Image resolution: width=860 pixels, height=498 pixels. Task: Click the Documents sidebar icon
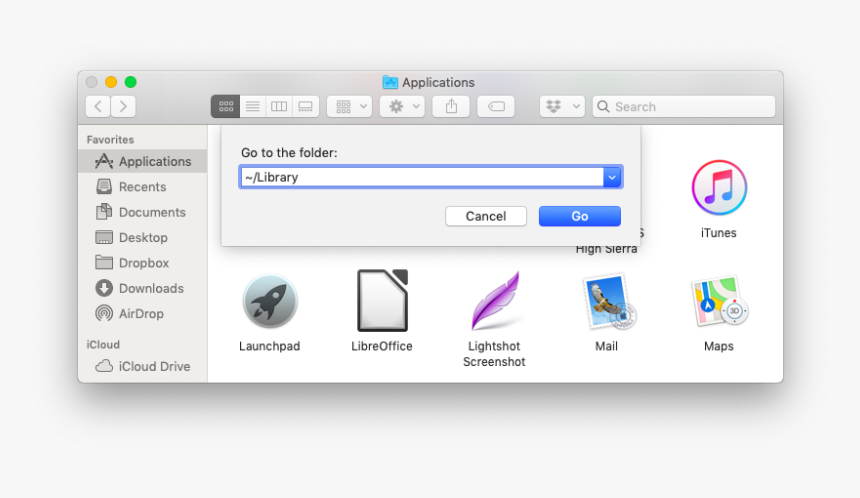point(104,212)
